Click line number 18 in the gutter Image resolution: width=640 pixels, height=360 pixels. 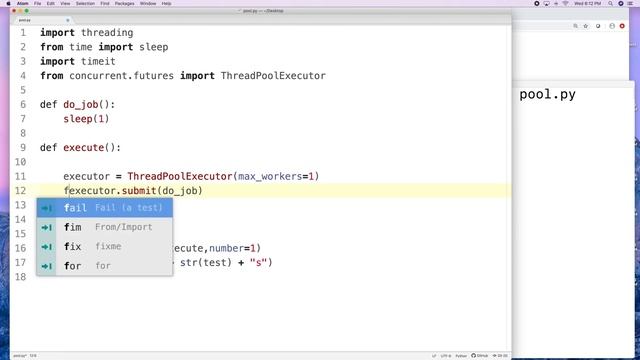point(20,277)
